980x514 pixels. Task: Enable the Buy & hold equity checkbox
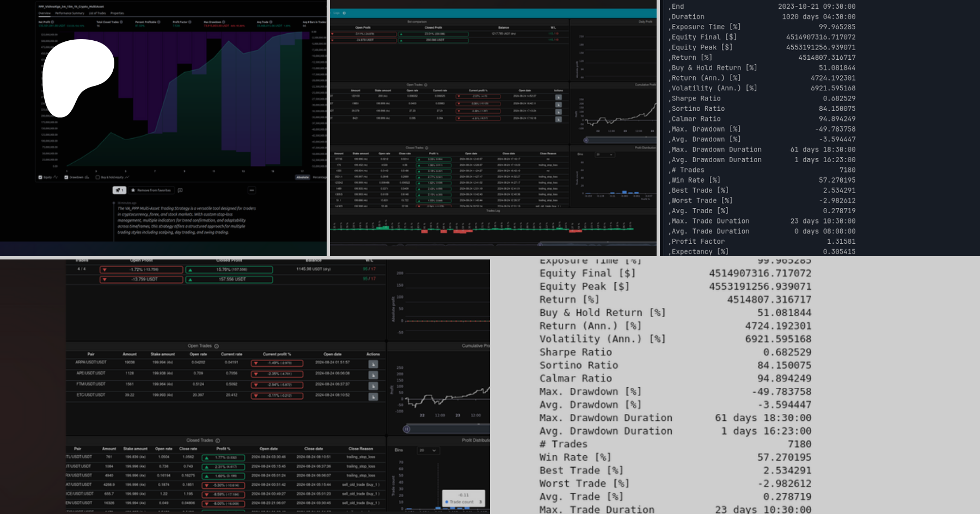point(97,177)
